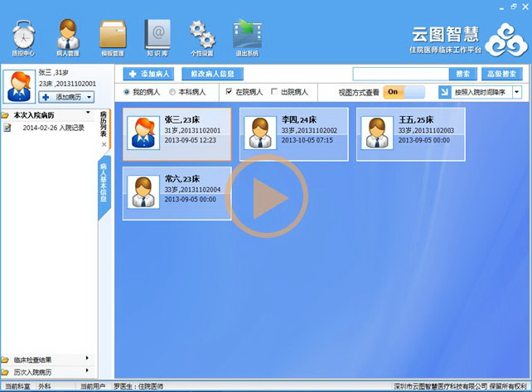Screen dimensions: 532x392
Task: Expand the 历次入院病历 section arrow
Action: point(87,370)
